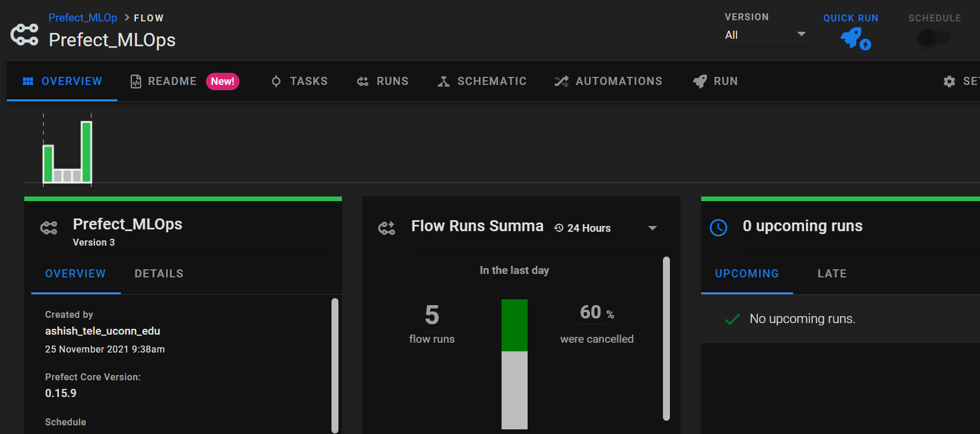This screenshot has width=980, height=434.
Task: Click the New! badge beside README
Action: click(x=223, y=81)
